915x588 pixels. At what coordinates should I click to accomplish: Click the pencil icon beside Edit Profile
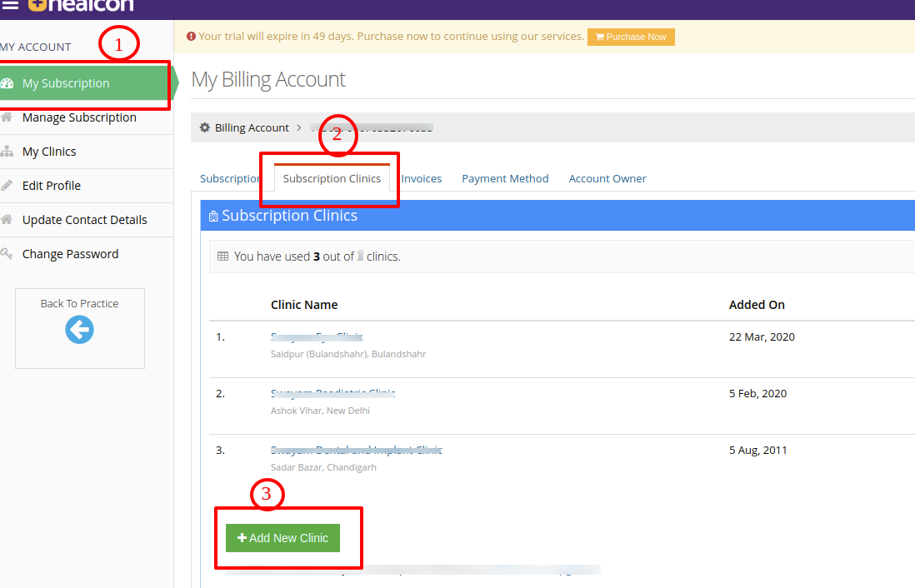[x=7, y=186]
